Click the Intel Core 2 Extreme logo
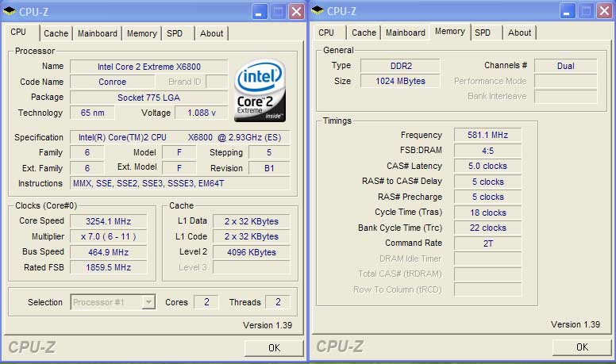 click(x=260, y=90)
